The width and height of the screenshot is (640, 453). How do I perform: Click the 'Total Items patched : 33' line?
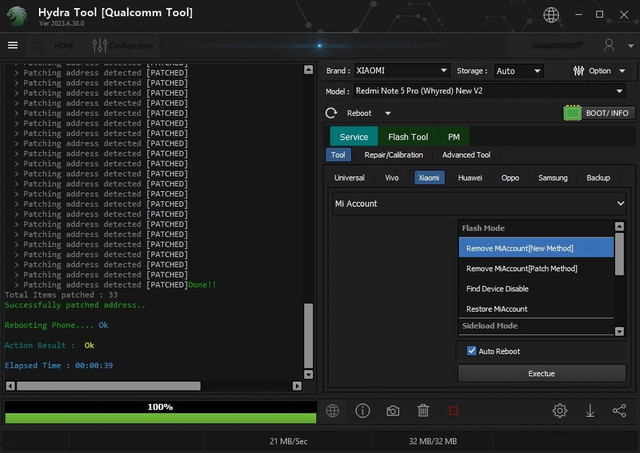pyautogui.click(x=61, y=295)
